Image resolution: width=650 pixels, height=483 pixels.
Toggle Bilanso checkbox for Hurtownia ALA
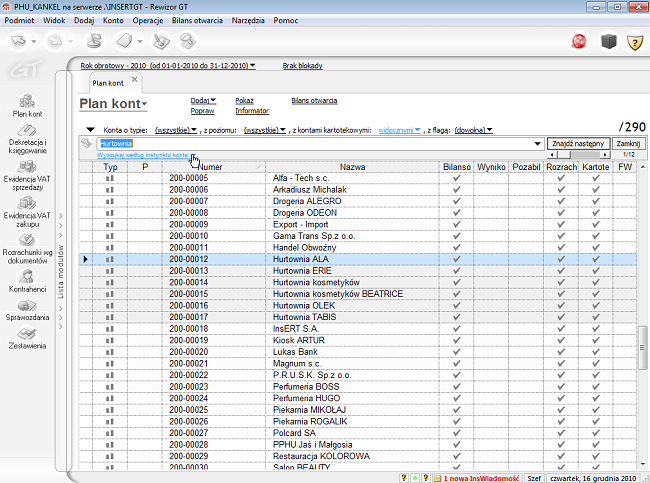point(457,260)
